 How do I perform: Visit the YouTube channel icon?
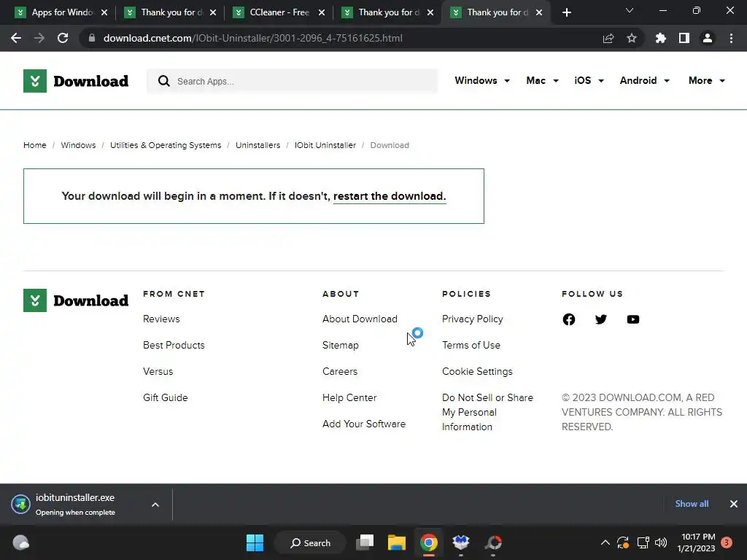coord(633,319)
